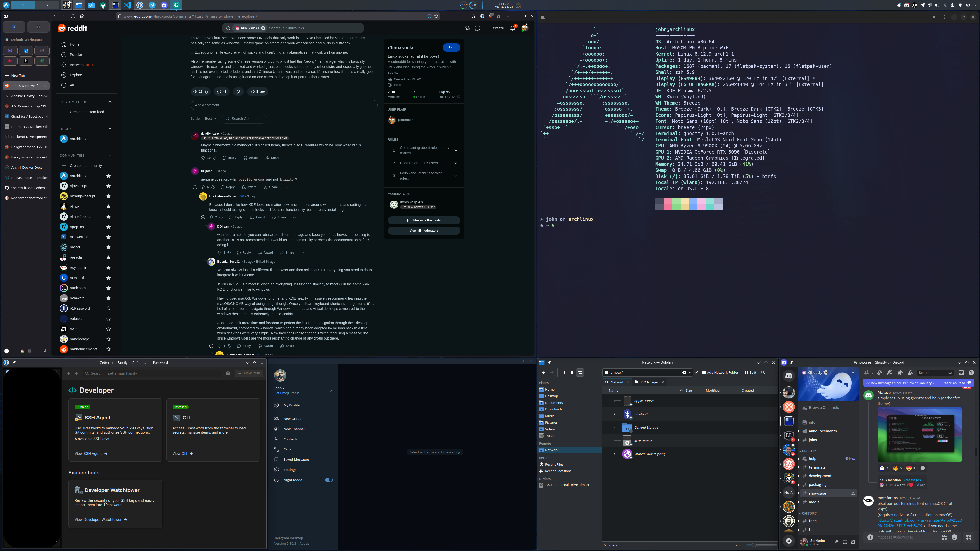Click the VS Code taskbar icon
The width and height of the screenshot is (980, 551).
pyautogui.click(x=127, y=5)
